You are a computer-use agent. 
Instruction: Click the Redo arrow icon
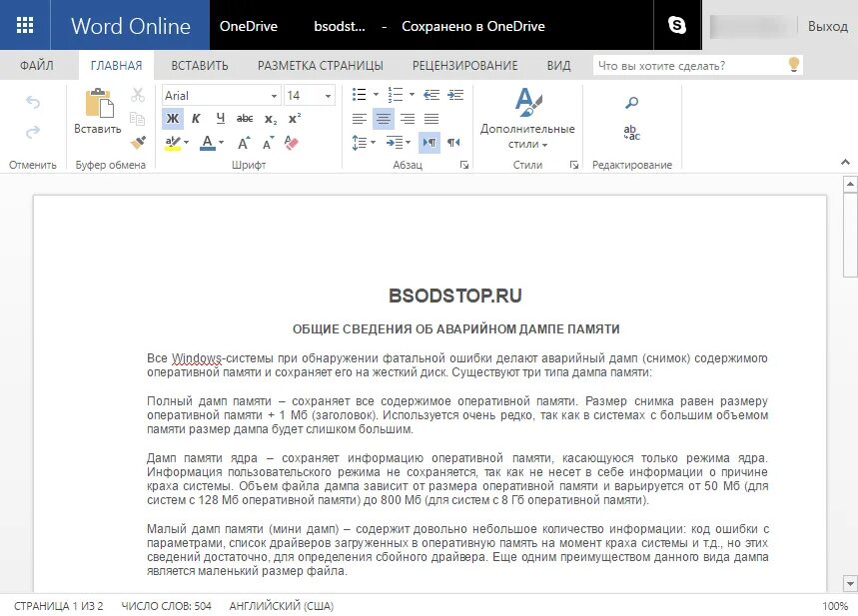click(x=33, y=132)
